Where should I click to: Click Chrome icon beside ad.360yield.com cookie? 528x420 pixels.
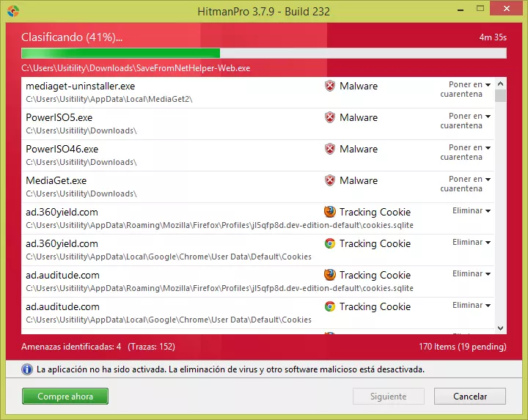(330, 243)
